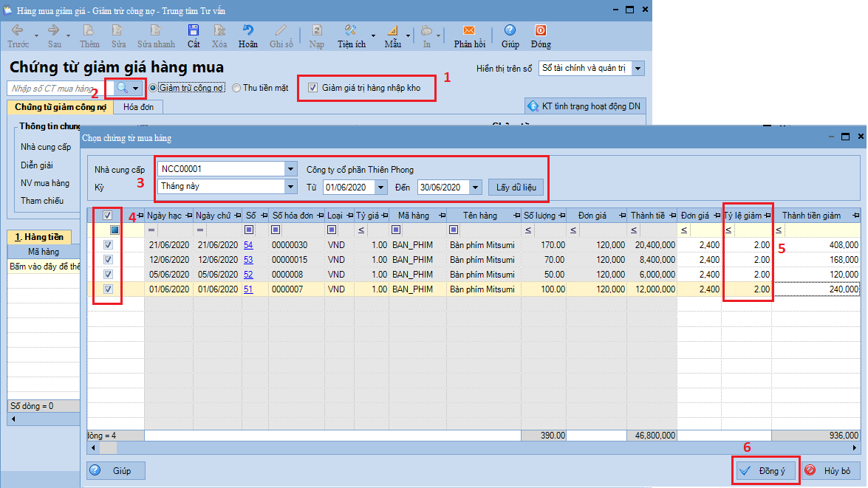Click the Số column filter icon
Viewport: 868px width, 488px height.
[x=249, y=230]
